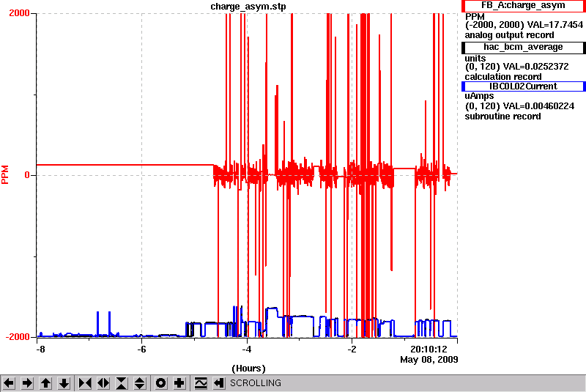Click the May 08, 2009 date label
Viewport: 586px width, 392px height.
click(x=429, y=360)
